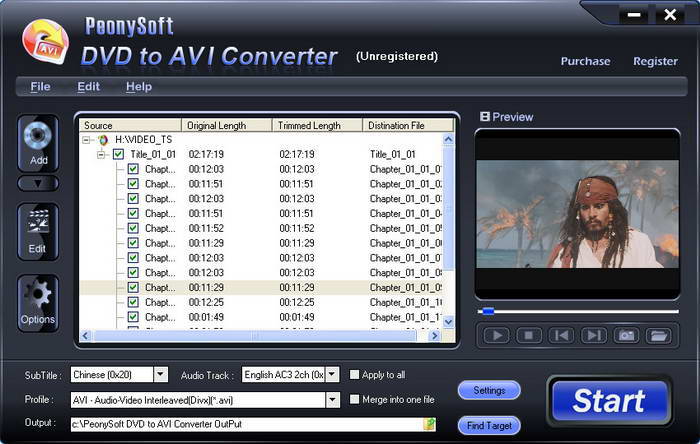The width and height of the screenshot is (700, 444).
Task: Click the Settings button
Action: [489, 390]
